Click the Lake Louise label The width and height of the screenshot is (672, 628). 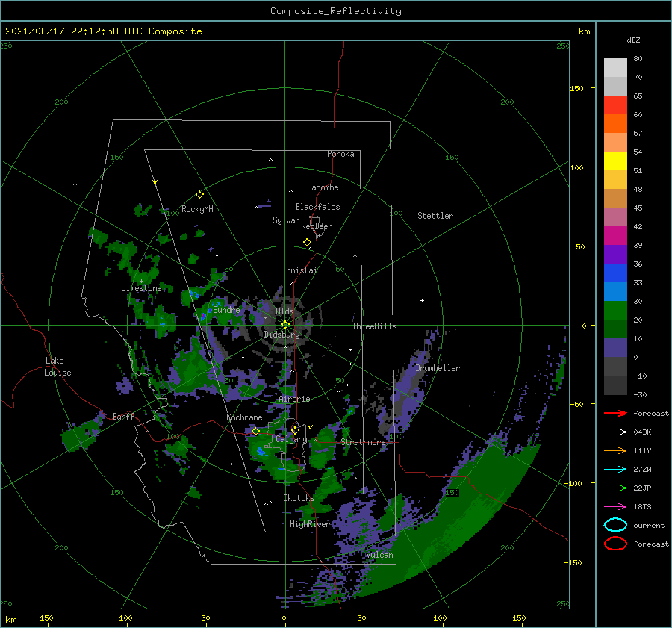click(x=57, y=367)
